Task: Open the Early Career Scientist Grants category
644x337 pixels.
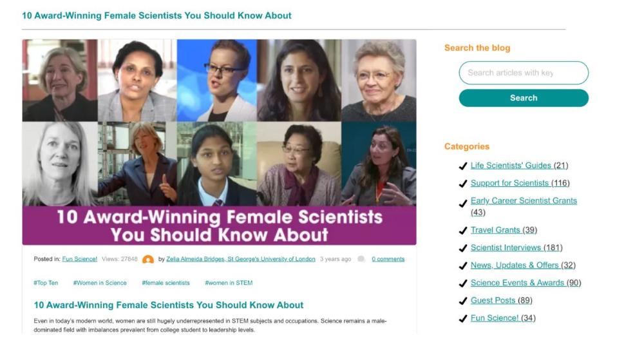Action: pos(524,200)
